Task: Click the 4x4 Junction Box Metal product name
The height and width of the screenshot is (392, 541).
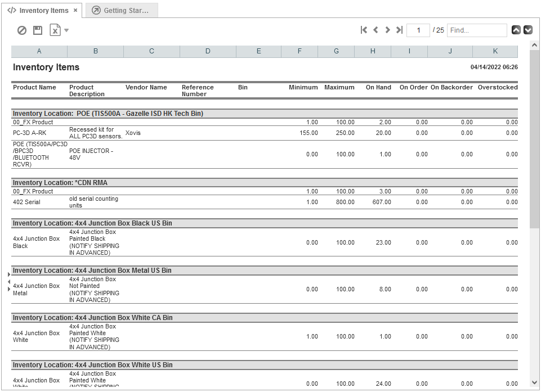Action: (36, 290)
